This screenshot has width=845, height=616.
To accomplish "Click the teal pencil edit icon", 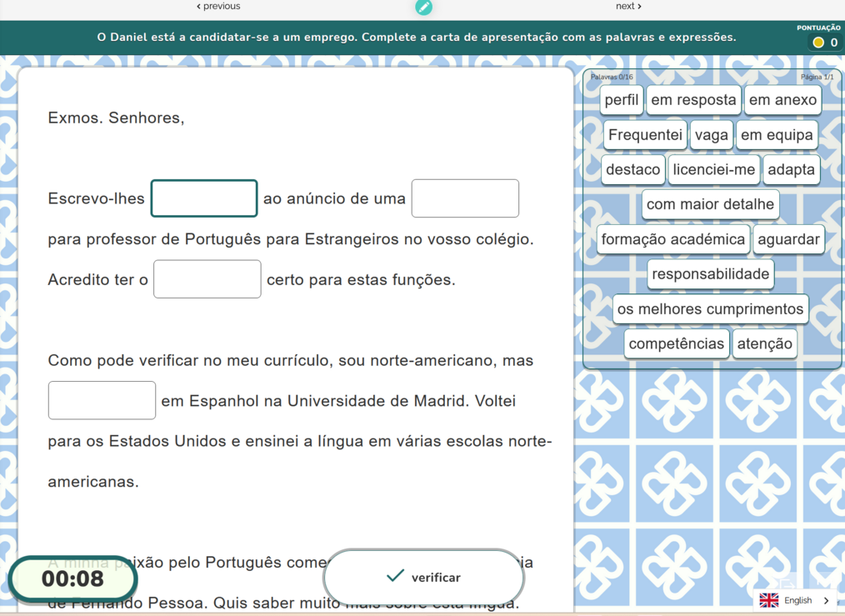I will [423, 7].
